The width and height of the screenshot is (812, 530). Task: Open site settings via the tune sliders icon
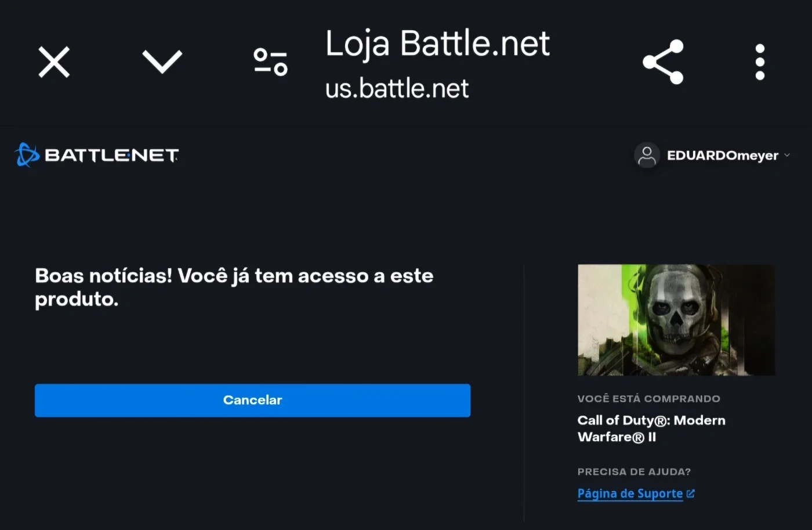click(x=270, y=62)
